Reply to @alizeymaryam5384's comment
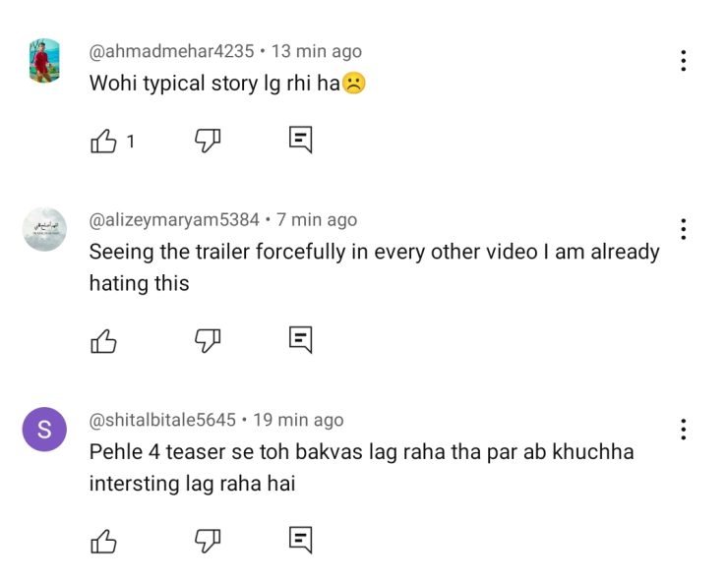The image size is (728, 581). (x=301, y=340)
